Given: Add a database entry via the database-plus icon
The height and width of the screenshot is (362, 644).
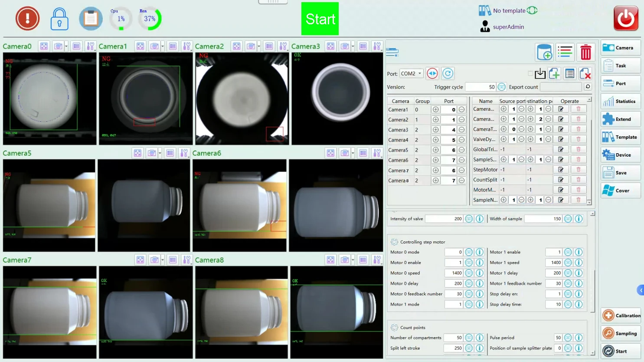Looking at the screenshot, I should pyautogui.click(x=544, y=52).
